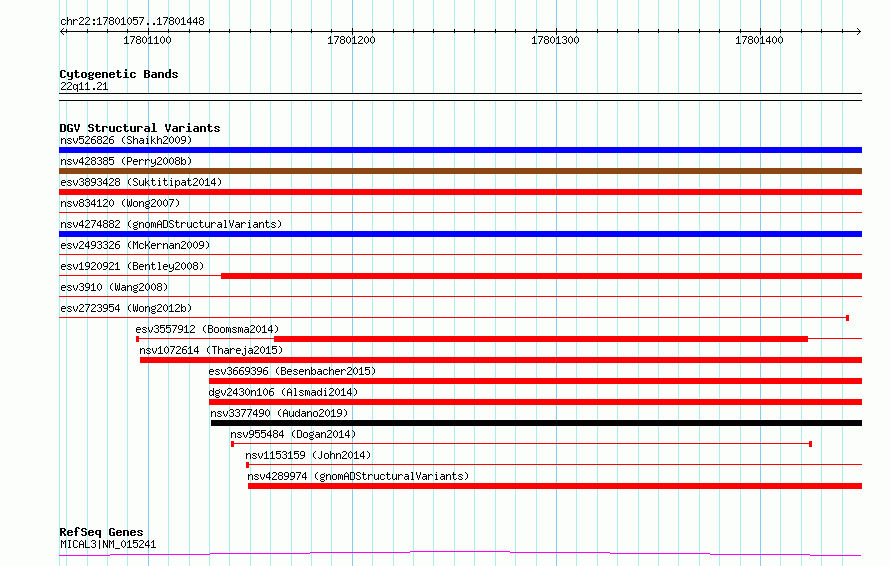This screenshot has width=890, height=566.
Task: Open nsv834120 (Wong2007) variant label
Action: [120, 203]
